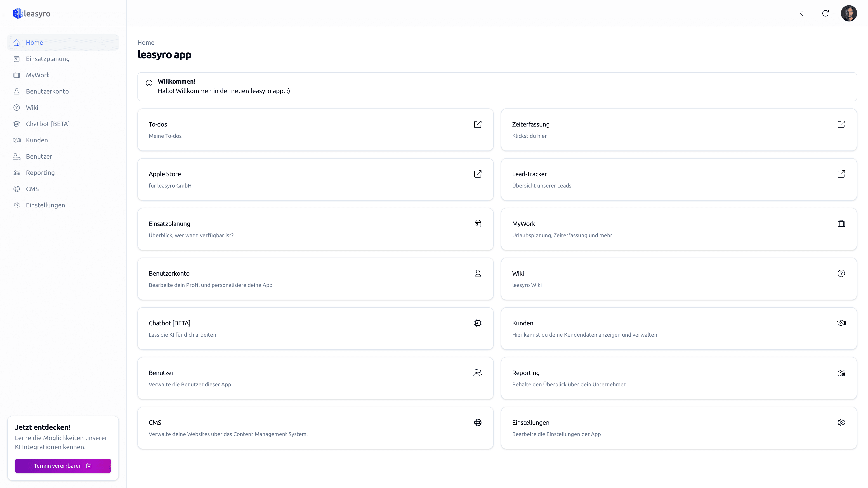
Task: Open the Lead-Tracker card
Action: [679, 180]
